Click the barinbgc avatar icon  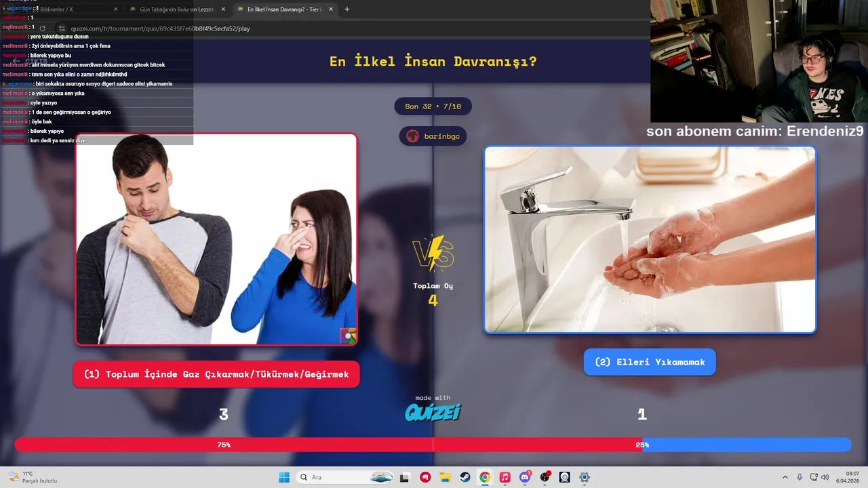tap(412, 136)
